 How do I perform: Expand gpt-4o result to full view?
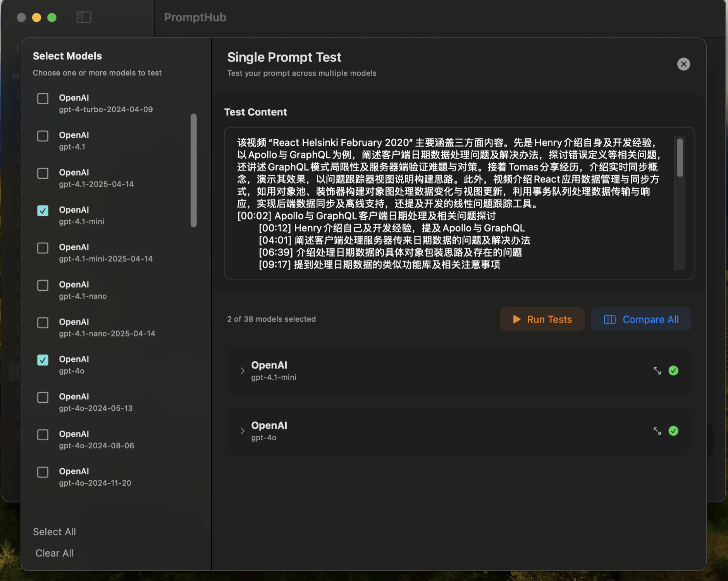pos(657,431)
